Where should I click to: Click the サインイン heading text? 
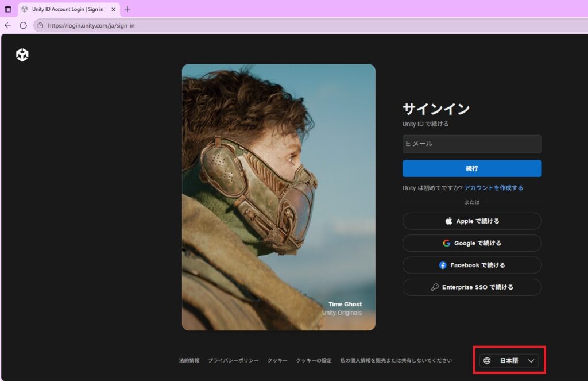[x=436, y=109]
